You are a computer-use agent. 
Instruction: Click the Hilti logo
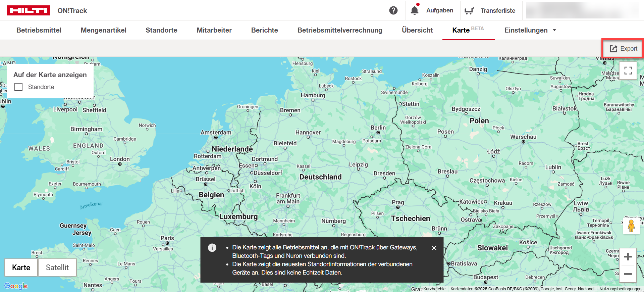click(x=29, y=10)
